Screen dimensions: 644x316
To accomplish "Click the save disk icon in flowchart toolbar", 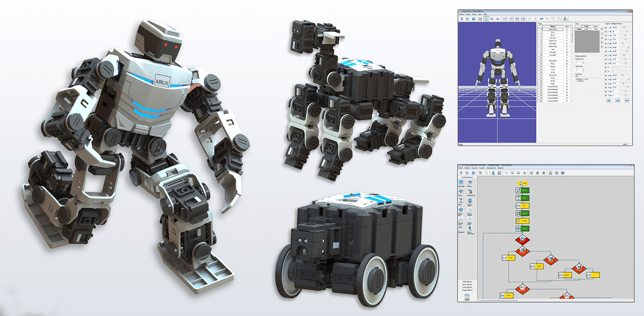I will click(473, 173).
